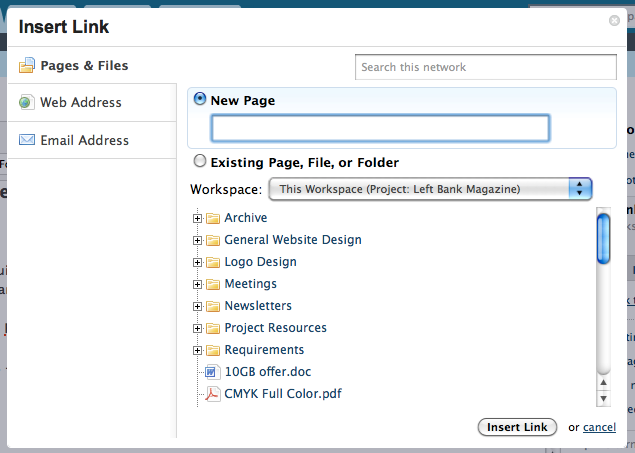
Task: Click the PDF icon for CMYK Full Color.pdf
Action: coord(211,394)
